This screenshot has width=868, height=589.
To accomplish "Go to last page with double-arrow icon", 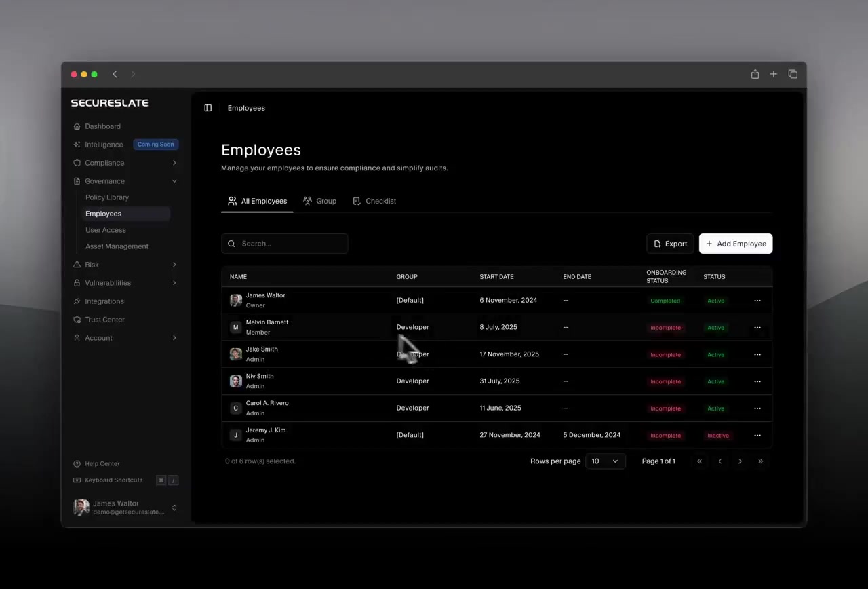I will point(760,461).
